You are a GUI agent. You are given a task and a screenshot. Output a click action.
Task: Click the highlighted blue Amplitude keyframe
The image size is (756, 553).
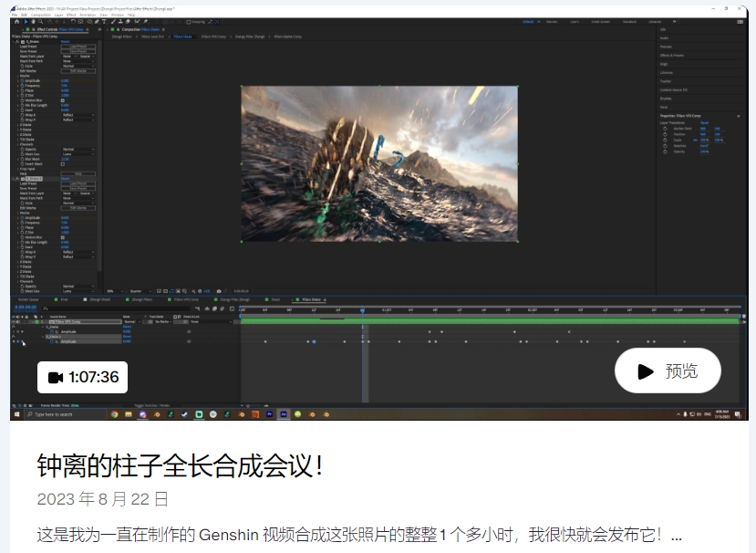click(314, 341)
